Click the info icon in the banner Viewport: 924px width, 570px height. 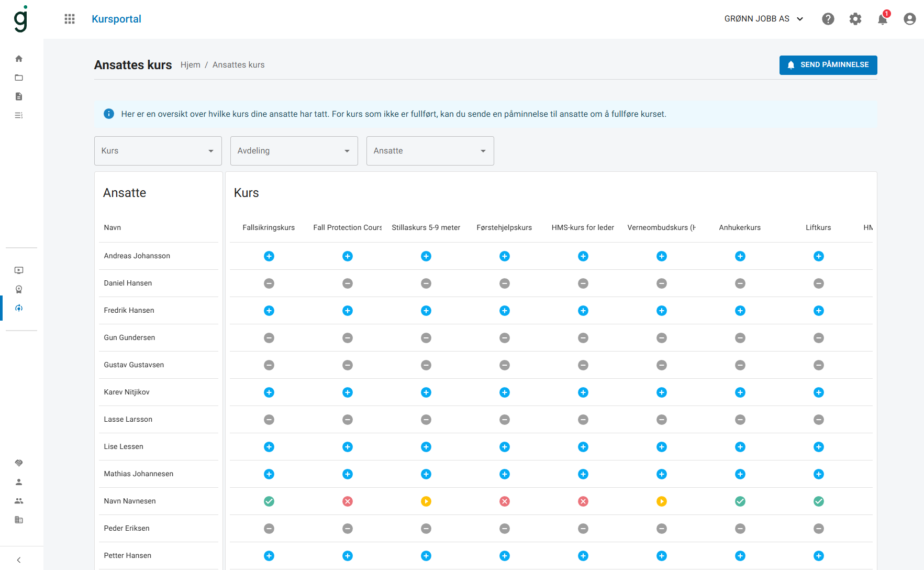click(x=109, y=114)
